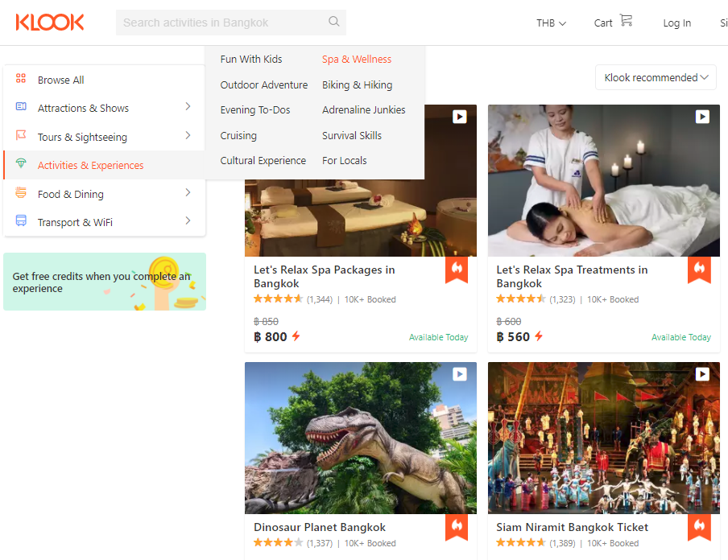
Task: Click Let's Relax Spa Treatments in Bangkok title
Action: click(x=572, y=277)
